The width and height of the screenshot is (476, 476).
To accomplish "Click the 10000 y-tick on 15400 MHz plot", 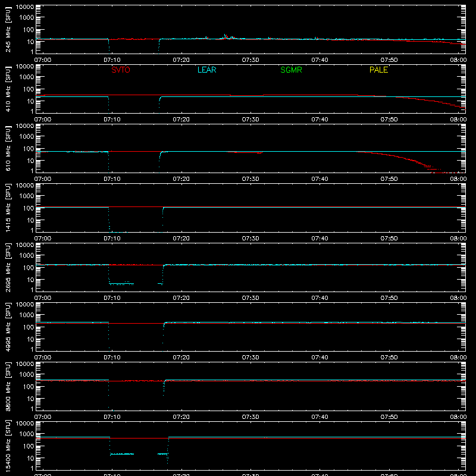I will (x=25, y=424).
